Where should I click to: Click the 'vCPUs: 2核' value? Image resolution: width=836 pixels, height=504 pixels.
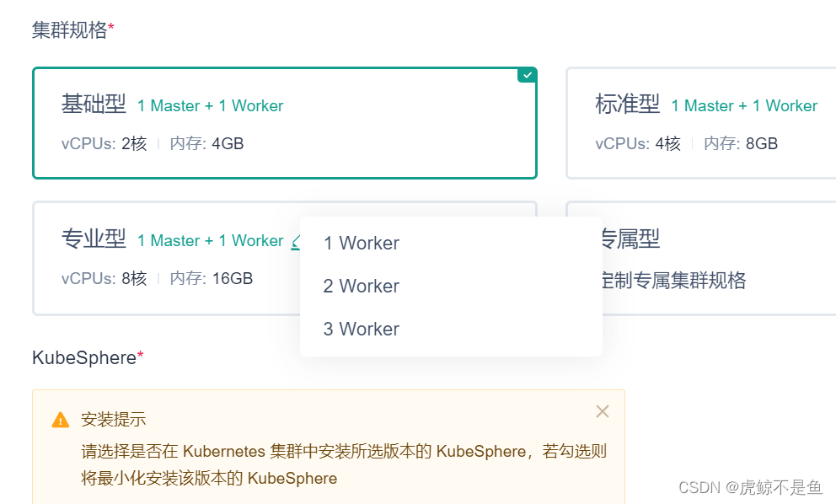coord(104,143)
